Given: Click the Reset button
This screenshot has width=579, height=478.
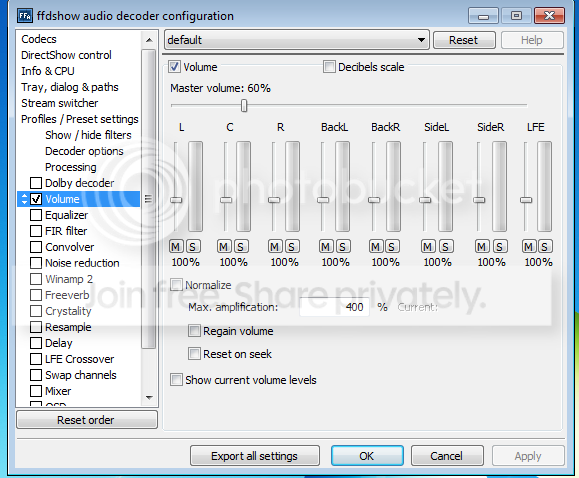Looking at the screenshot, I should point(464,40).
